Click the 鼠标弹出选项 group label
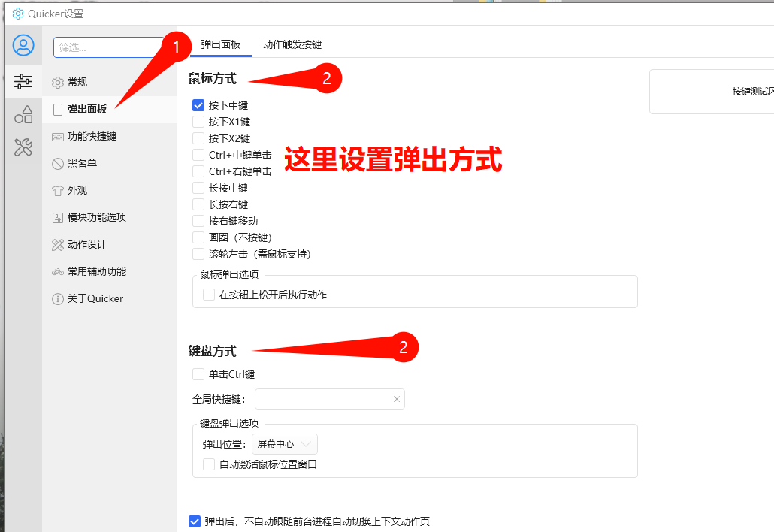This screenshot has height=532, width=774. click(x=229, y=274)
